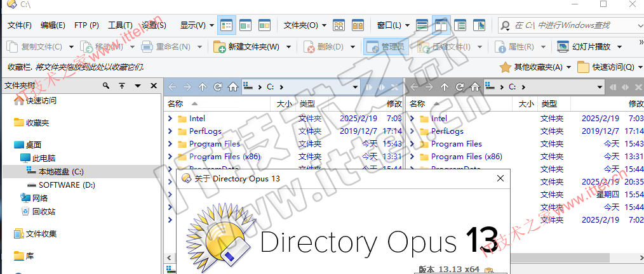Switch to Details view mode icon
644x274 pixels.
[226, 25]
